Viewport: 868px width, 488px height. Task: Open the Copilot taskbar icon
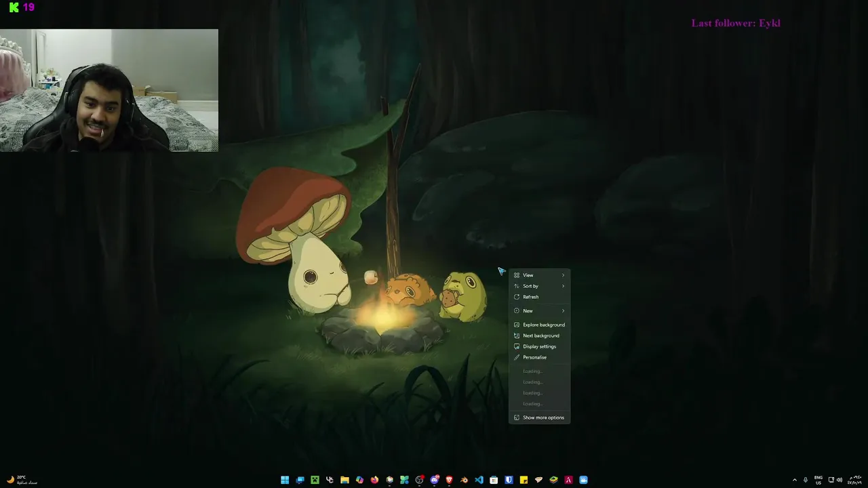359,480
